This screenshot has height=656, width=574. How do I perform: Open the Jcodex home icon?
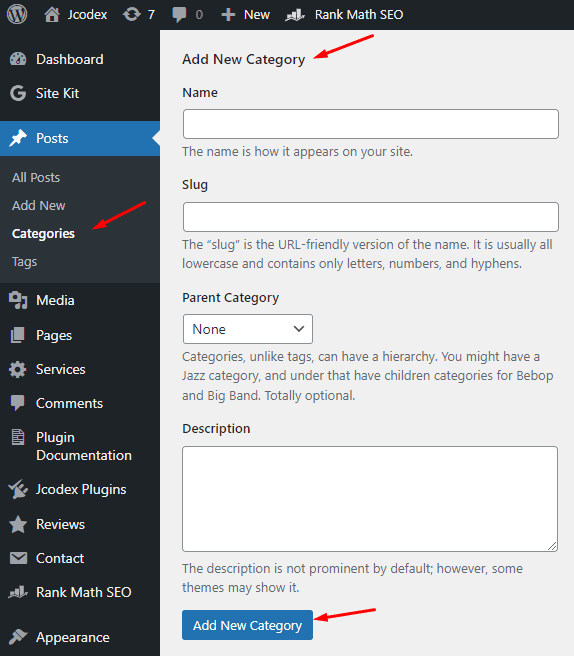click(52, 14)
